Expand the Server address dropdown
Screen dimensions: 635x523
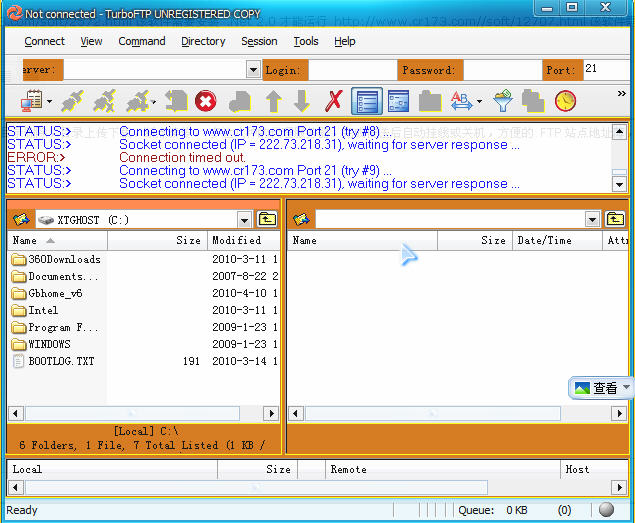pos(253,70)
